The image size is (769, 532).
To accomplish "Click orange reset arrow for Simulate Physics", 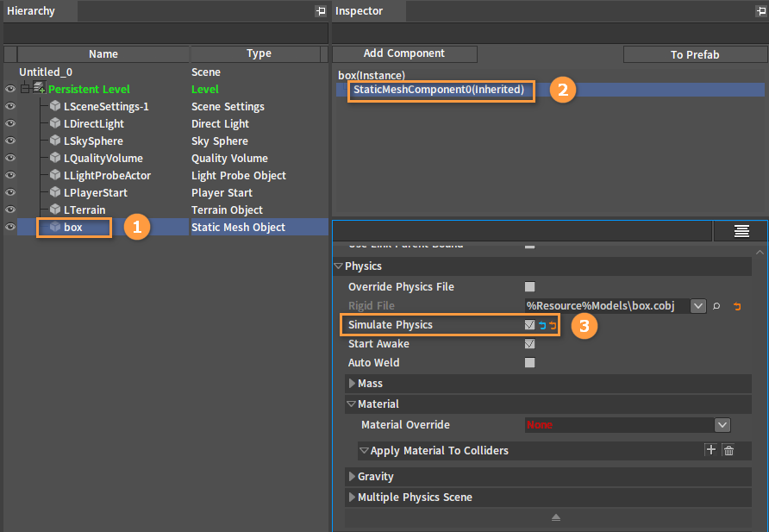I will (x=553, y=325).
